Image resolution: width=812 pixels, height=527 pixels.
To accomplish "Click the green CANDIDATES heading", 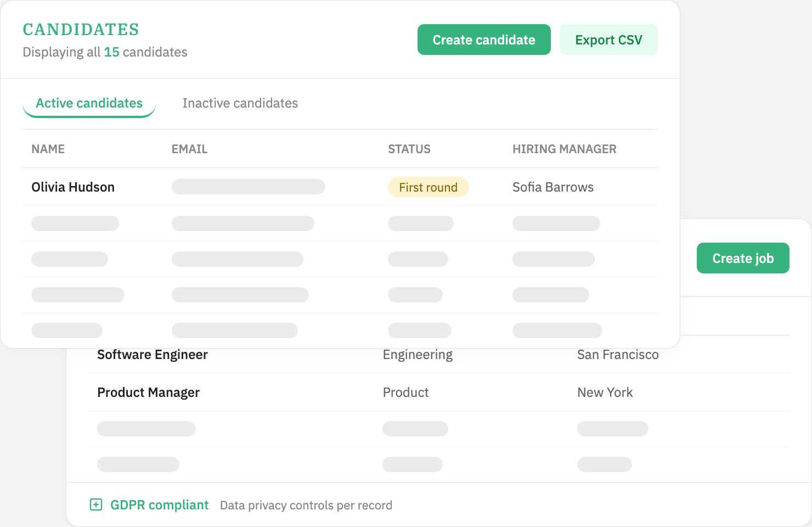I will (x=81, y=29).
